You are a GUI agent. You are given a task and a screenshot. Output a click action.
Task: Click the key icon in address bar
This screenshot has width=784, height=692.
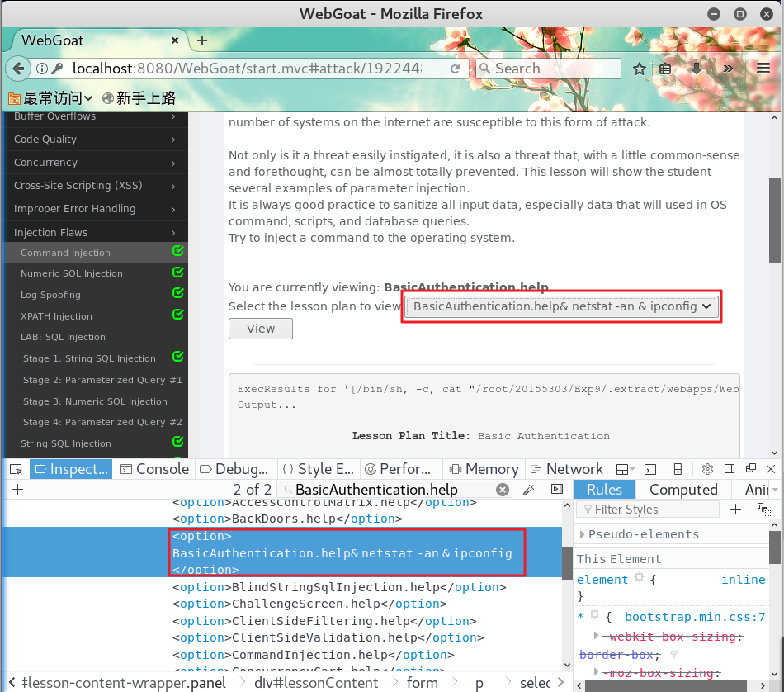(x=57, y=69)
